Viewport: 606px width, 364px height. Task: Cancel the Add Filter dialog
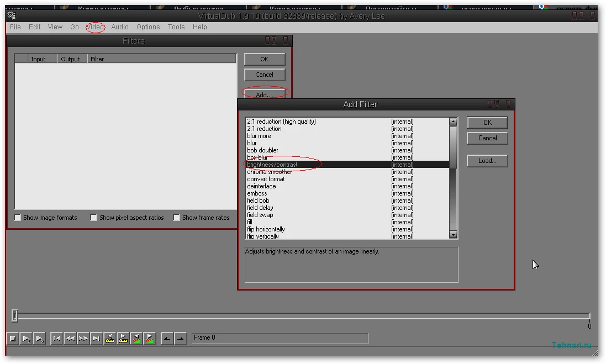487,138
